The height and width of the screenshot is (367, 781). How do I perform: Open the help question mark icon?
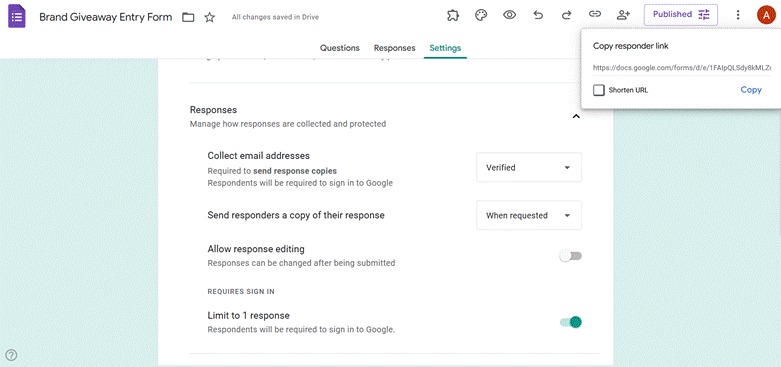point(11,355)
